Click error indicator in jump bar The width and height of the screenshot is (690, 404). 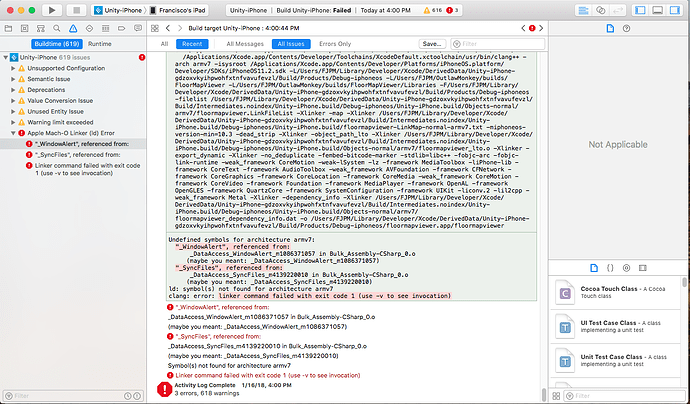(532, 28)
